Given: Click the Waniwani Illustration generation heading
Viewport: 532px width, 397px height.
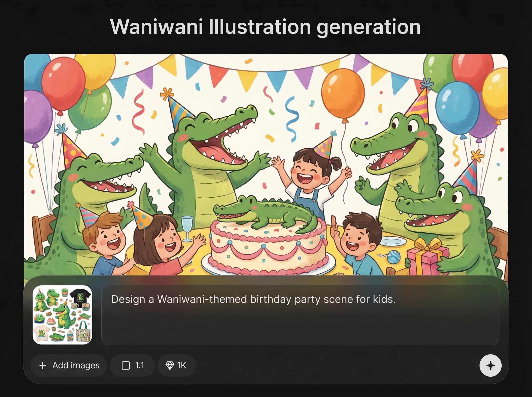Looking at the screenshot, I should coord(265,27).
